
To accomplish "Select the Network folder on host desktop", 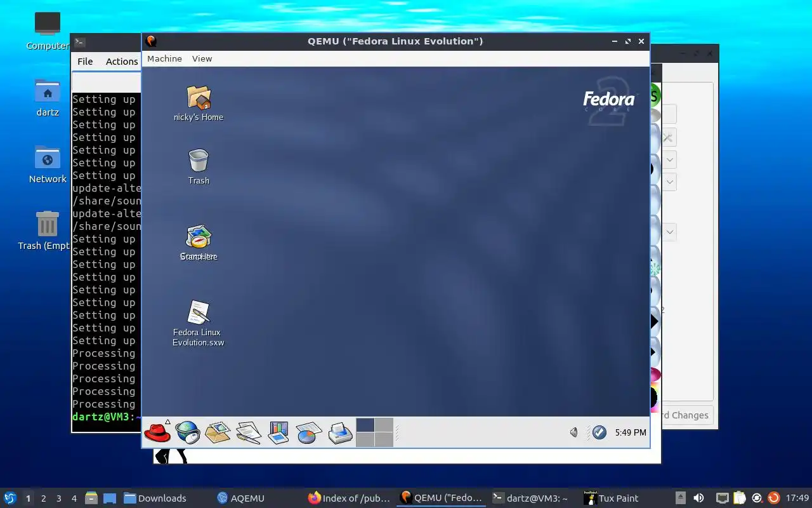I will [48, 164].
